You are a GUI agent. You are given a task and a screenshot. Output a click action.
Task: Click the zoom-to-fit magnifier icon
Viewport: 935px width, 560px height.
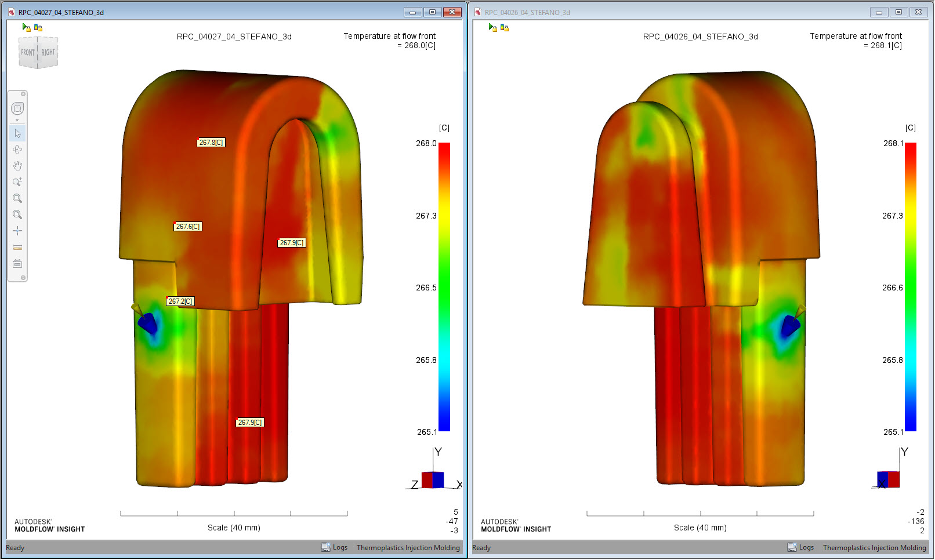(17, 214)
